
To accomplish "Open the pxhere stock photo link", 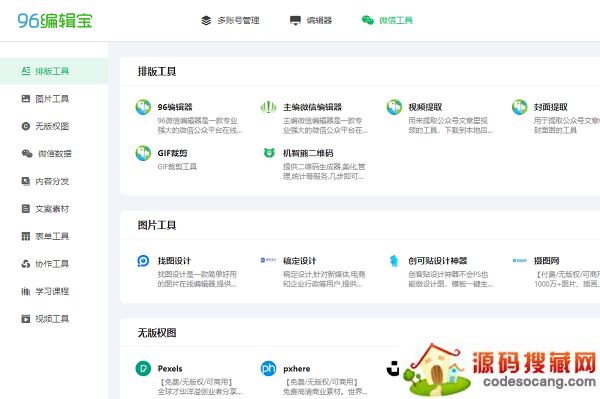I will (297, 369).
